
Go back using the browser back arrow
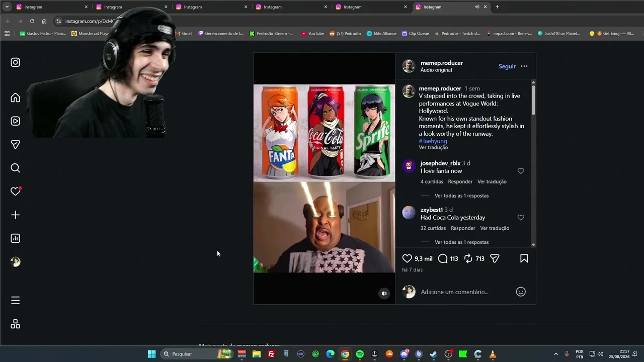[x=8, y=21]
